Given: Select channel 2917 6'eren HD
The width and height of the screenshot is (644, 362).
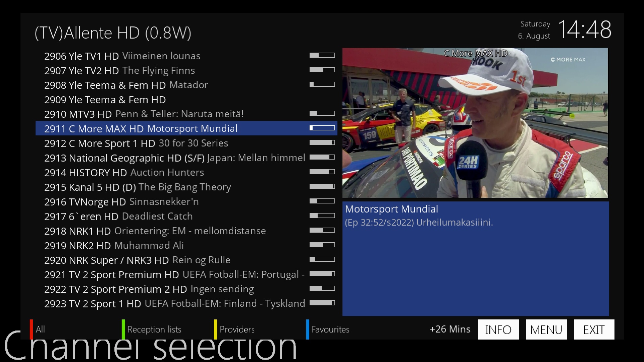Looking at the screenshot, I should tap(186, 216).
